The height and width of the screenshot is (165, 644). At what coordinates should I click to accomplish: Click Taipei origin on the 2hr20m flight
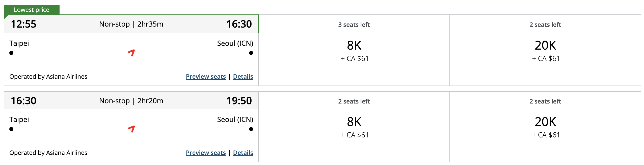(19, 119)
